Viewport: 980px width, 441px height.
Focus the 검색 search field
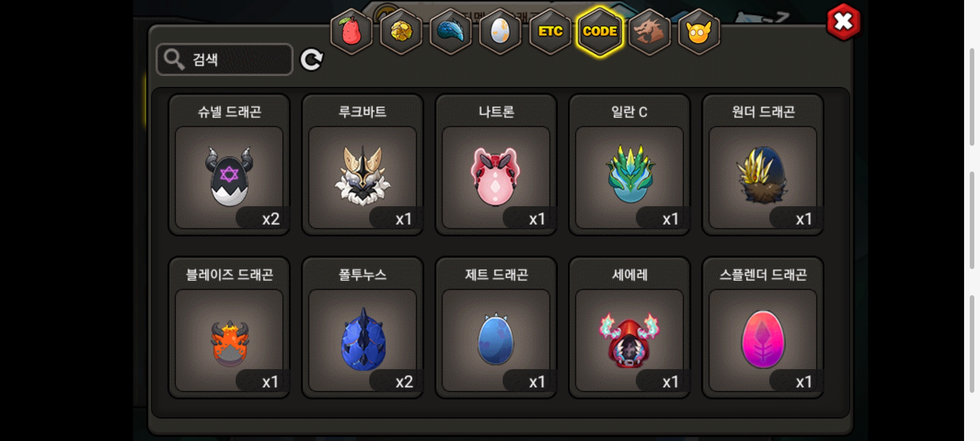225,60
